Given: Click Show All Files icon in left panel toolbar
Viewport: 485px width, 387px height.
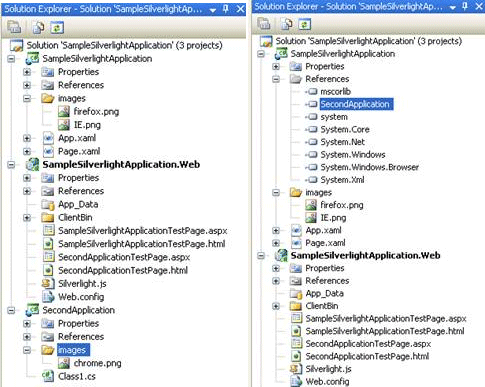Looking at the screenshot, I should [x=38, y=27].
